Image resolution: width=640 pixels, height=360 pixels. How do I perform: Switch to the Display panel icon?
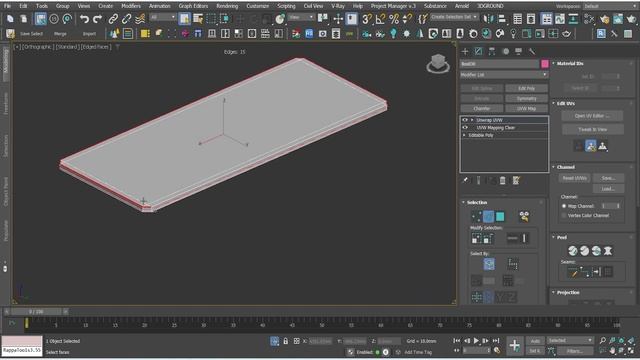tap(518, 51)
